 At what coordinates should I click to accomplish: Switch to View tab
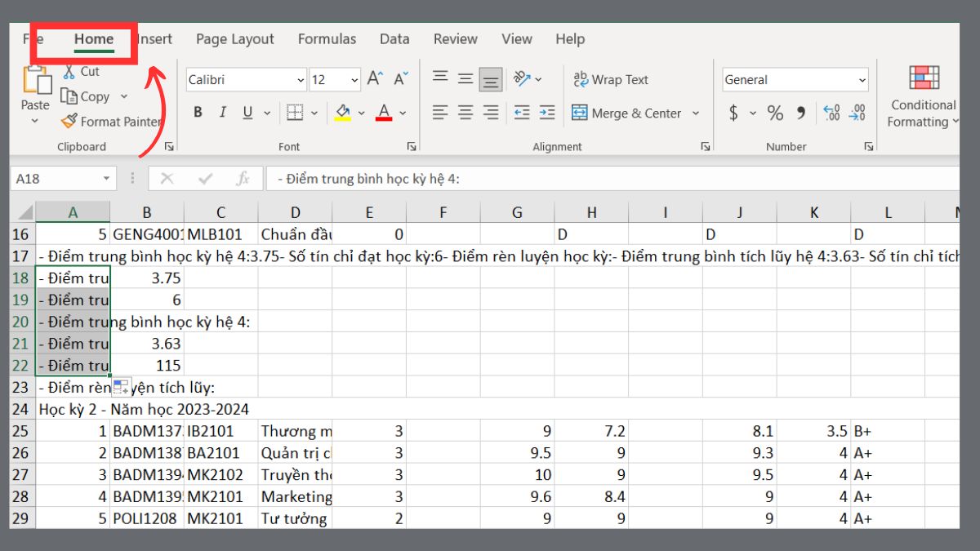(517, 39)
